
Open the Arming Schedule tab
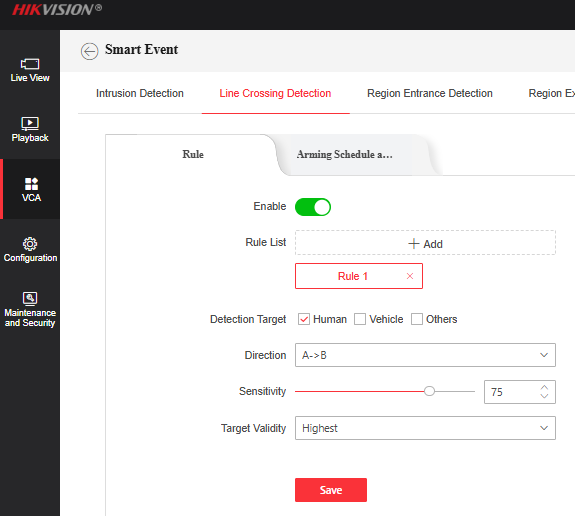click(x=345, y=154)
